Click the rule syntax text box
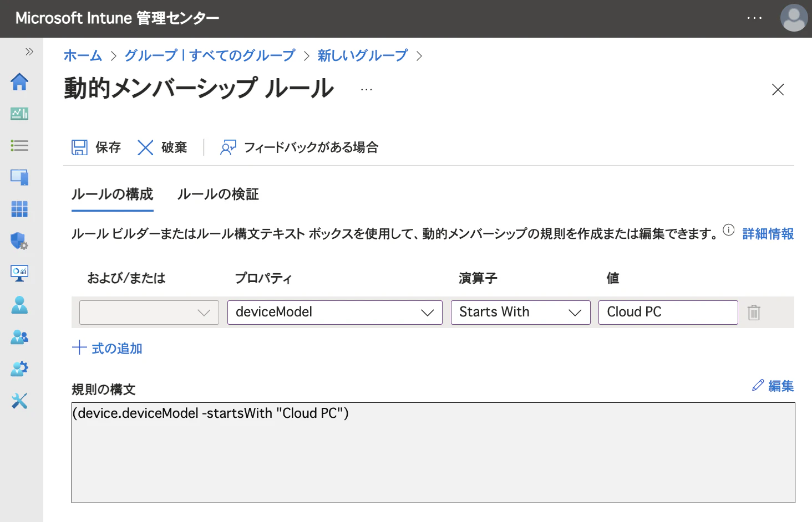Image resolution: width=812 pixels, height=522 pixels. [433, 453]
